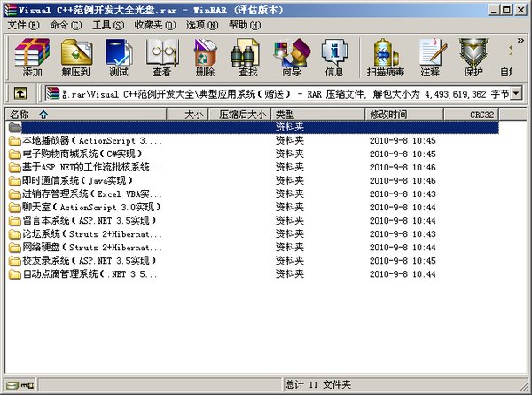Select folder 即时通信系统(Java实现)
Viewport: 532px width, 395px height.
77,180
